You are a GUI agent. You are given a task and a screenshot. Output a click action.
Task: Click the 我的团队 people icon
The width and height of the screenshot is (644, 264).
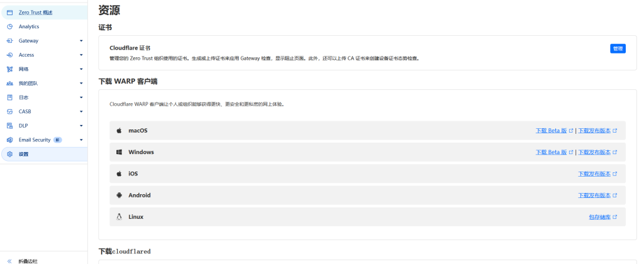10,84
